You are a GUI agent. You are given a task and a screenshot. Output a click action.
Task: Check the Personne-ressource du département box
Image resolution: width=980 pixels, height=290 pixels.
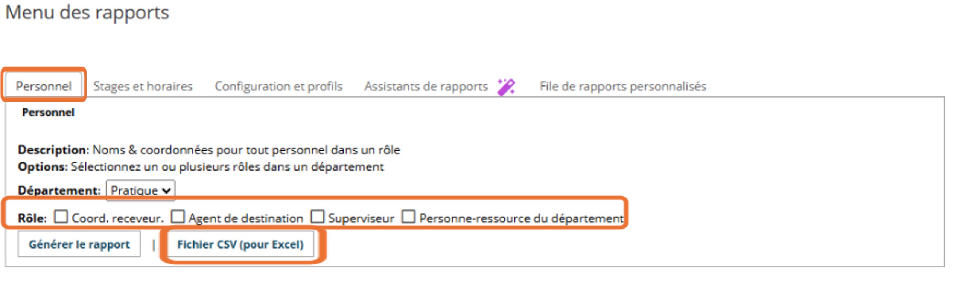(x=409, y=217)
